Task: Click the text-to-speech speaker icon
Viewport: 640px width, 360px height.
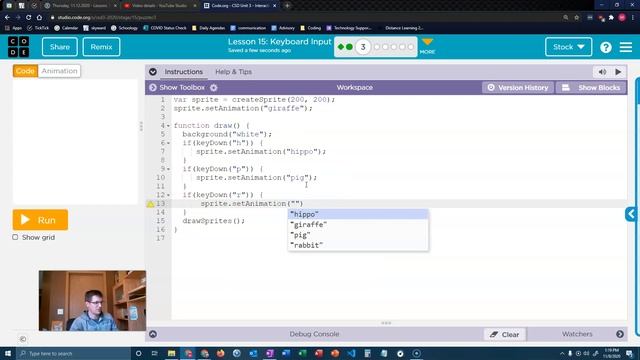Action: (x=602, y=72)
